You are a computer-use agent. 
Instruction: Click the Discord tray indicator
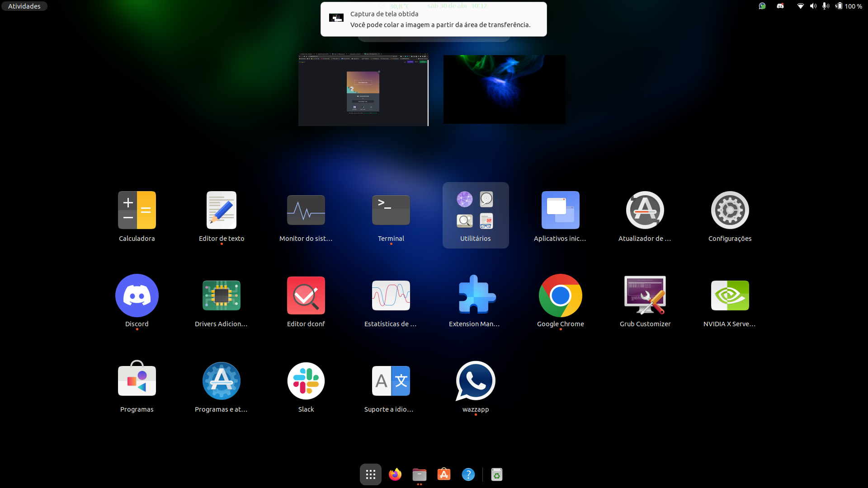pyautogui.click(x=780, y=6)
